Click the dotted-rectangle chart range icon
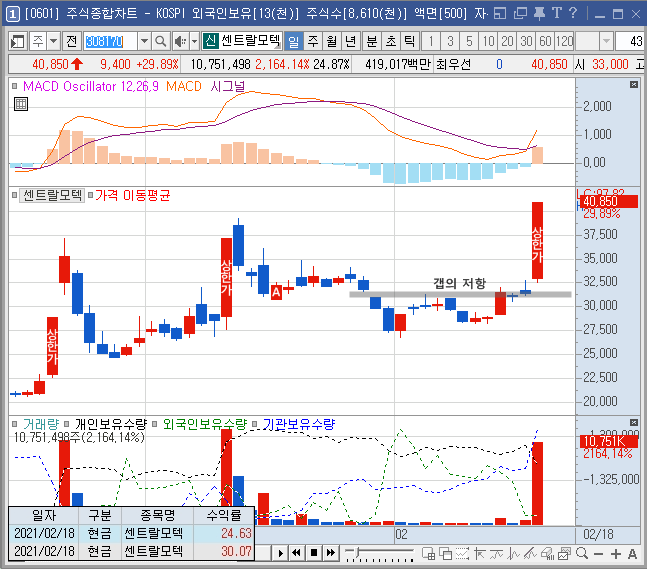647x569 pixels. click(462, 554)
